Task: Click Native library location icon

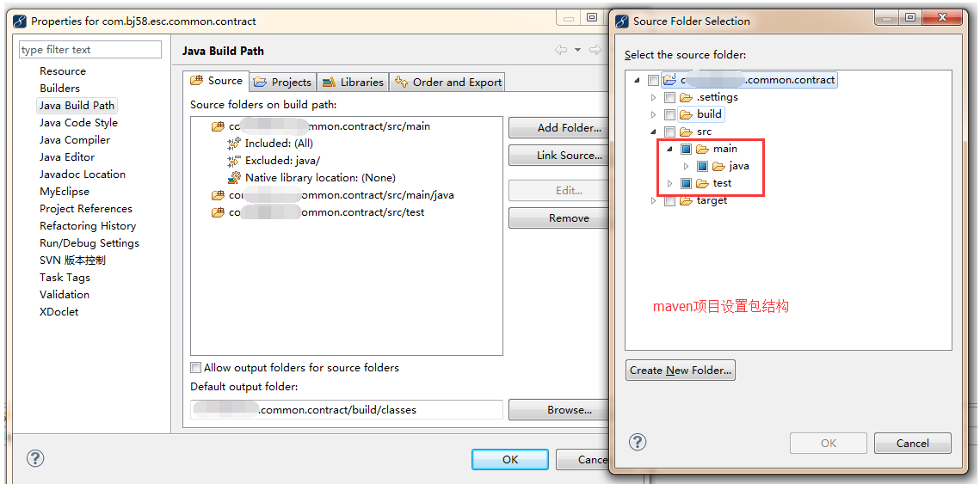Action: coord(234,178)
